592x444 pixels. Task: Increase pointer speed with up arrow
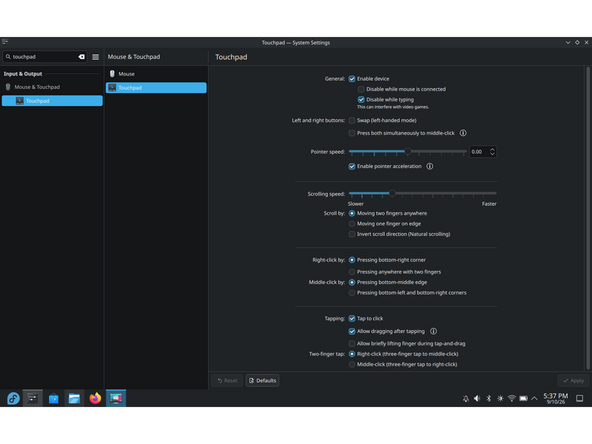coord(492,149)
